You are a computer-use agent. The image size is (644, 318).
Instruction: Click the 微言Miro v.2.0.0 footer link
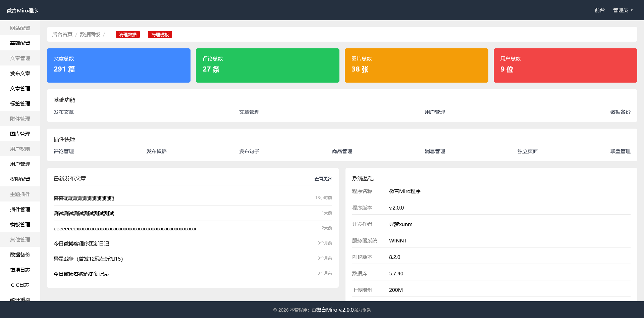click(335, 310)
